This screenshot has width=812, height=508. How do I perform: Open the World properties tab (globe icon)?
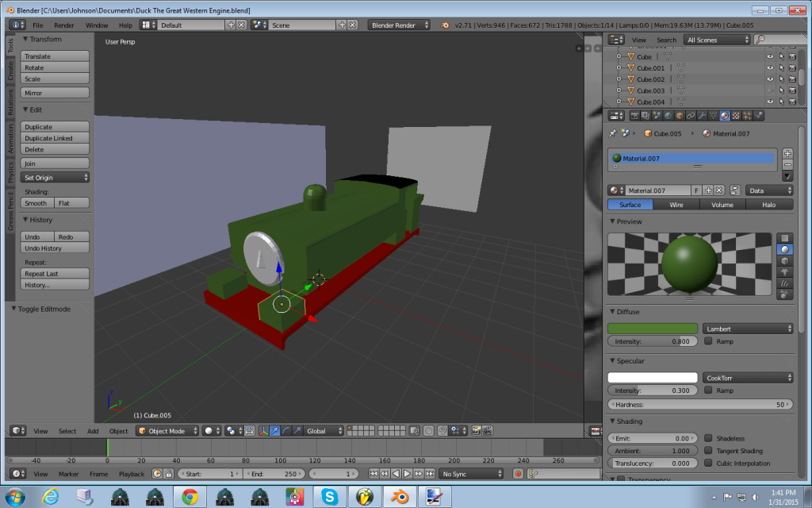pos(668,116)
